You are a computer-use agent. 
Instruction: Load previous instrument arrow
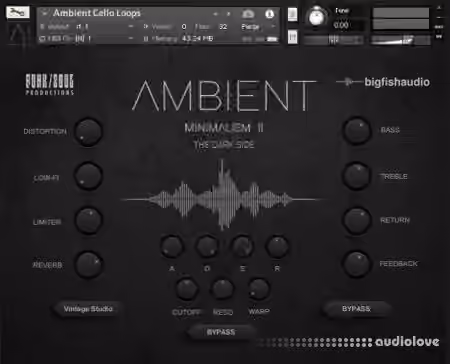(215, 14)
